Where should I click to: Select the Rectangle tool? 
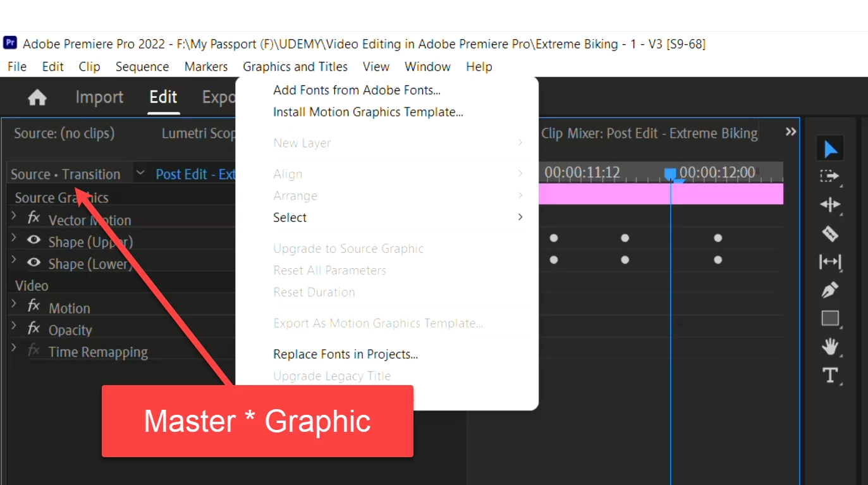[830, 318]
